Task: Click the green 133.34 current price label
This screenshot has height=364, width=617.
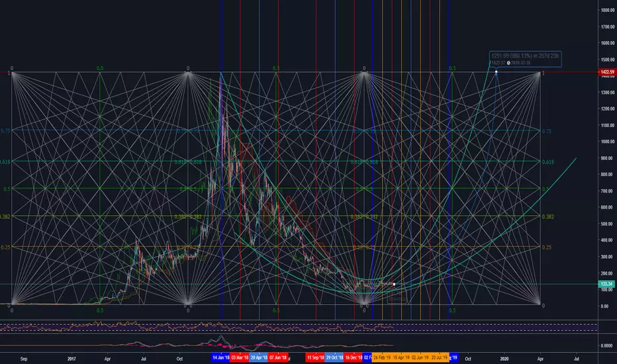Action: [x=606, y=284]
